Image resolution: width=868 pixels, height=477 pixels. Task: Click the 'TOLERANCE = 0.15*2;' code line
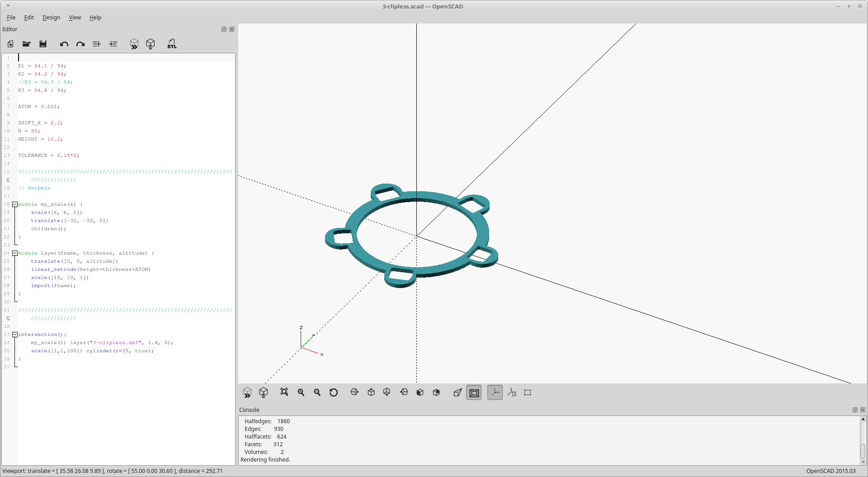pyautogui.click(x=49, y=156)
